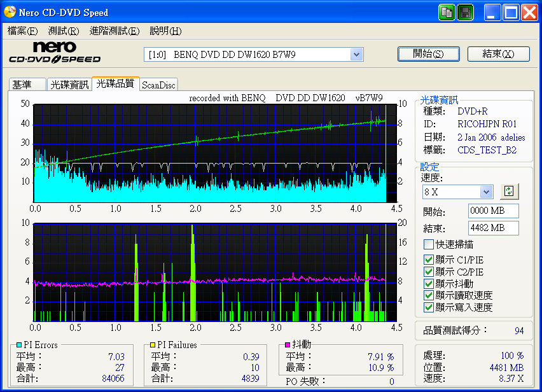Disable the 顯示抖動 show jitter checkbox
542x392 pixels.
click(429, 284)
